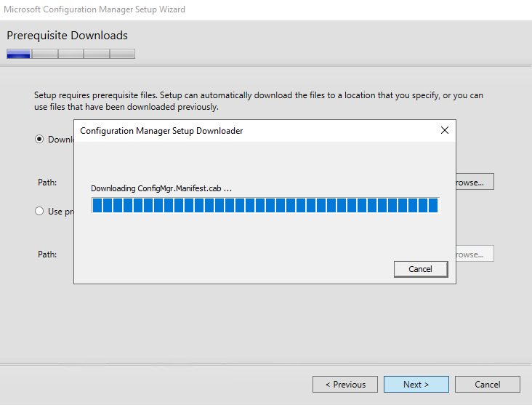This screenshot has height=405, width=532.
Task: Go to the Next wizard page
Action: coord(416,385)
